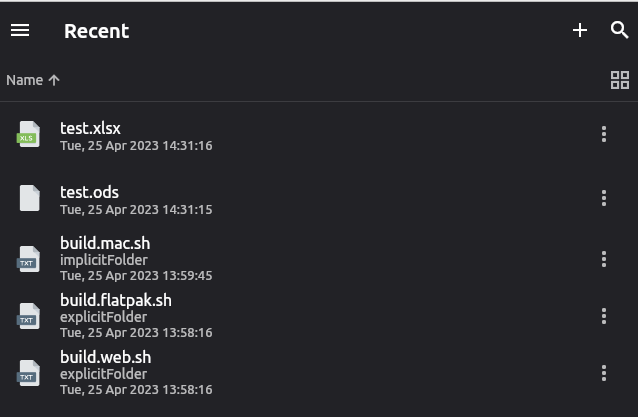638x417 pixels.
Task: Open more options for test.xlsx
Action: (604, 134)
